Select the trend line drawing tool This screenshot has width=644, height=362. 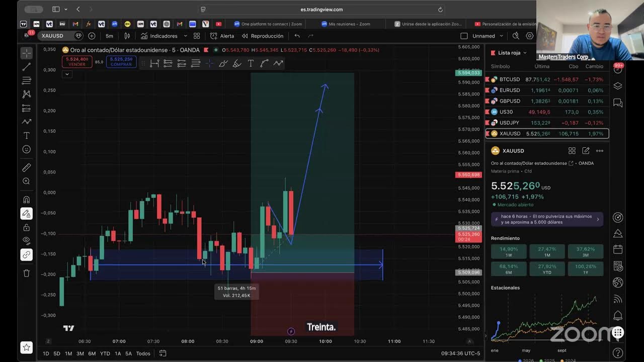(27, 67)
